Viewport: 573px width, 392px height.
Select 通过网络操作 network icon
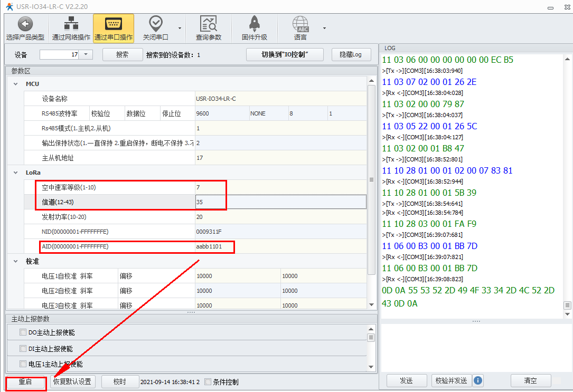(71, 24)
